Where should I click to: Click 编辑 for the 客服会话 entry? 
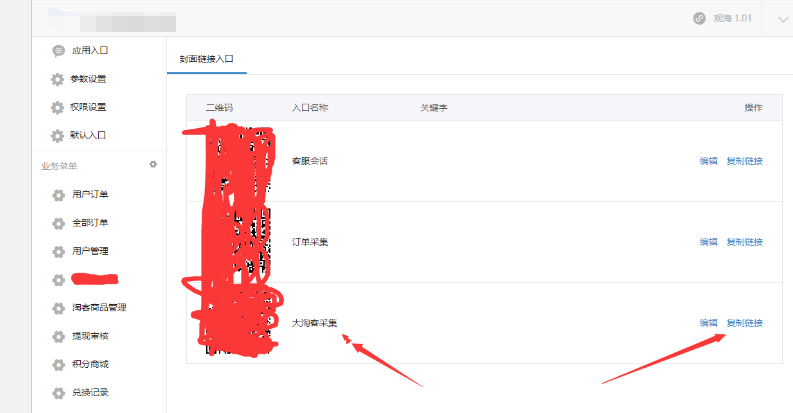tap(708, 161)
